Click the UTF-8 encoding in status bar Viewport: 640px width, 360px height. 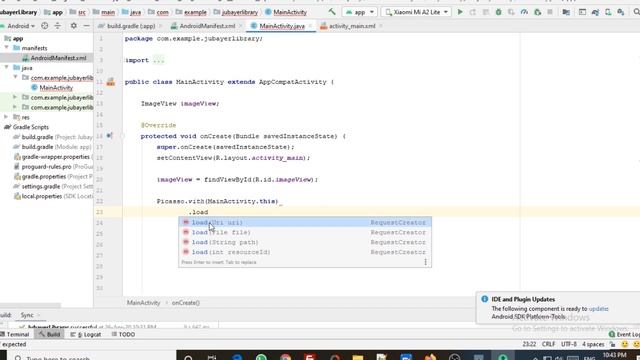[569, 344]
